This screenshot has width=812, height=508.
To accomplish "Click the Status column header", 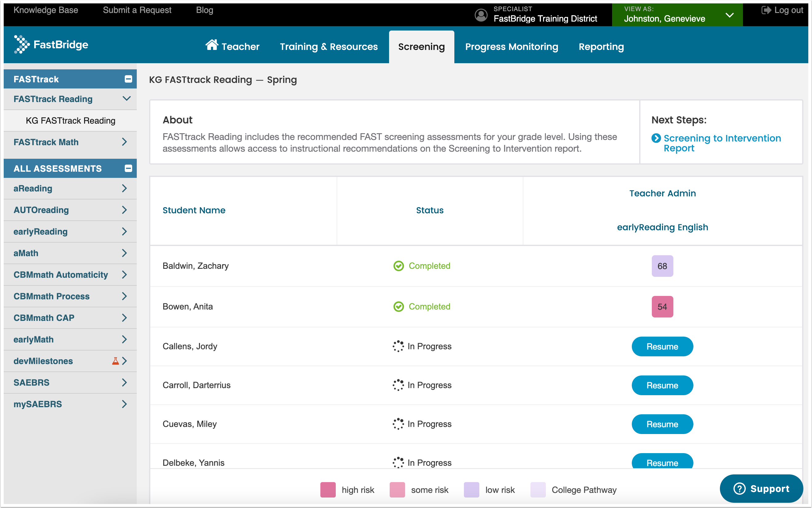I will (430, 210).
